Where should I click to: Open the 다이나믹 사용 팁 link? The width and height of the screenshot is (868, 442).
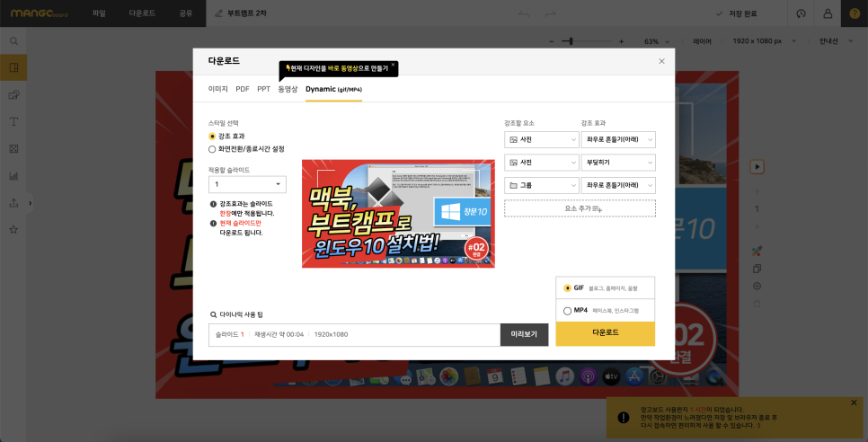237,314
